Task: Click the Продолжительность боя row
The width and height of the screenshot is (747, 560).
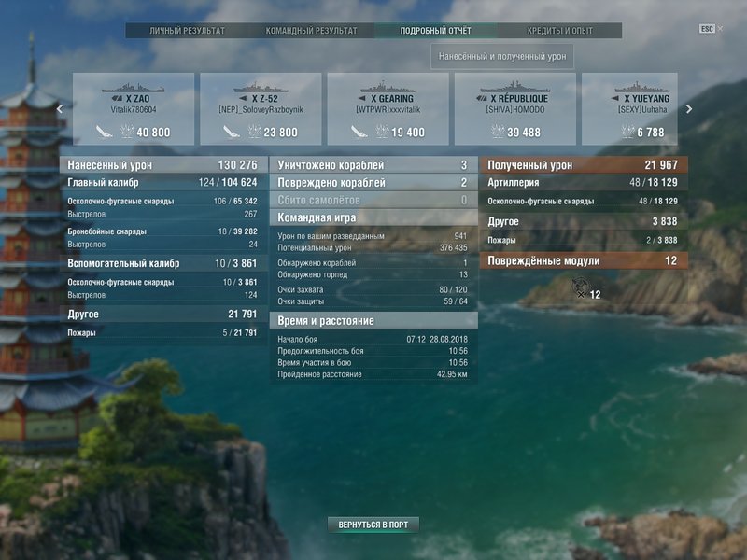Action: click(373, 351)
